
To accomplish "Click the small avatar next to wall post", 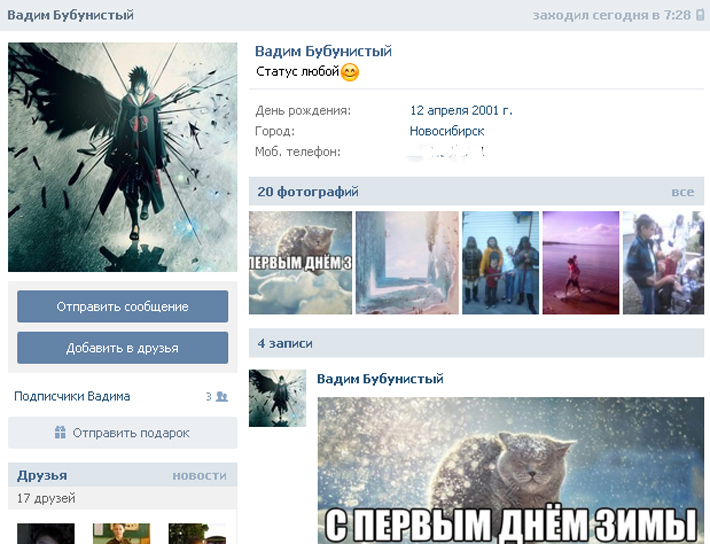I will coord(277,397).
